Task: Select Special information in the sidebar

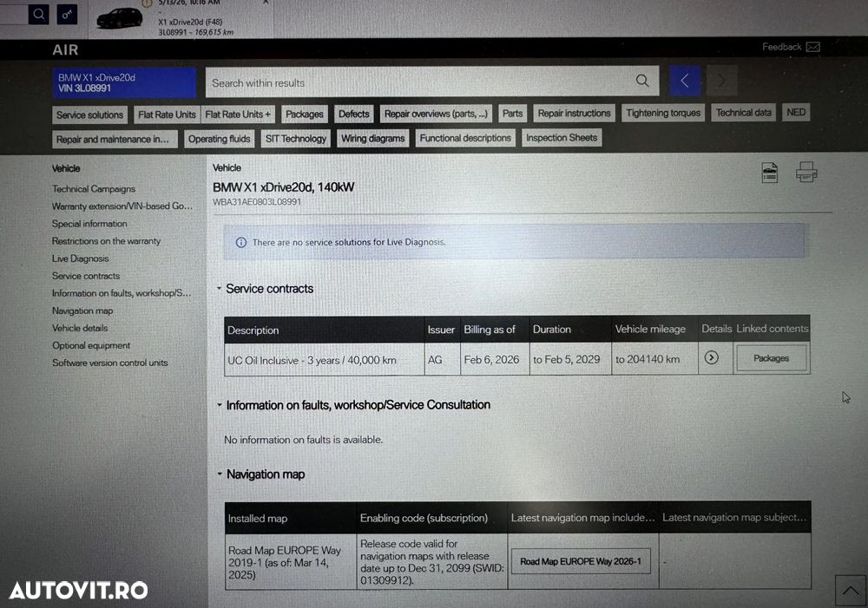Action: [x=89, y=224]
